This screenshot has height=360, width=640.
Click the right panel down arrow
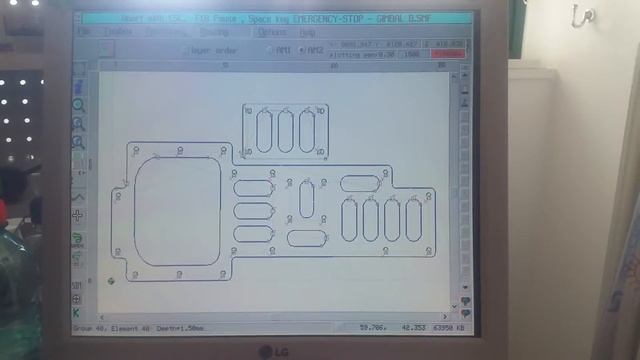pyautogui.click(x=465, y=287)
